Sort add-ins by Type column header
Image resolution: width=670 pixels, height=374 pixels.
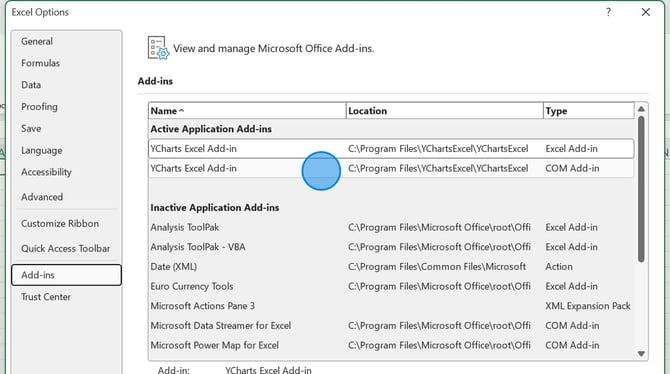(x=588, y=111)
